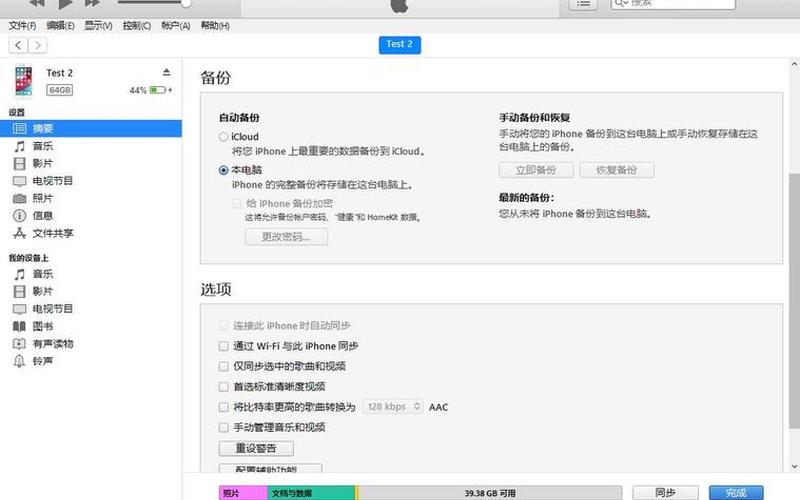The height and width of the screenshot is (500, 800).
Task: Enable 通过 Wi-Fi 与此 iPhone 同步
Action: tap(223, 346)
